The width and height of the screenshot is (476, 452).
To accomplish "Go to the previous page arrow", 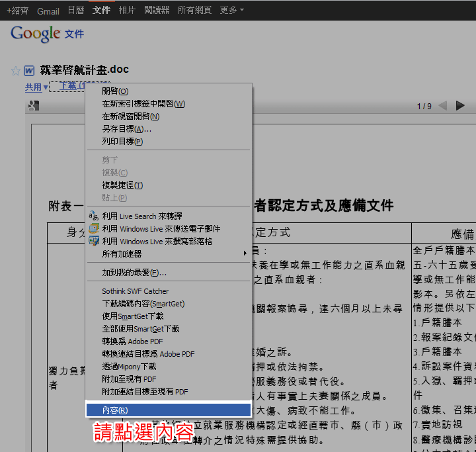I will coord(442,106).
